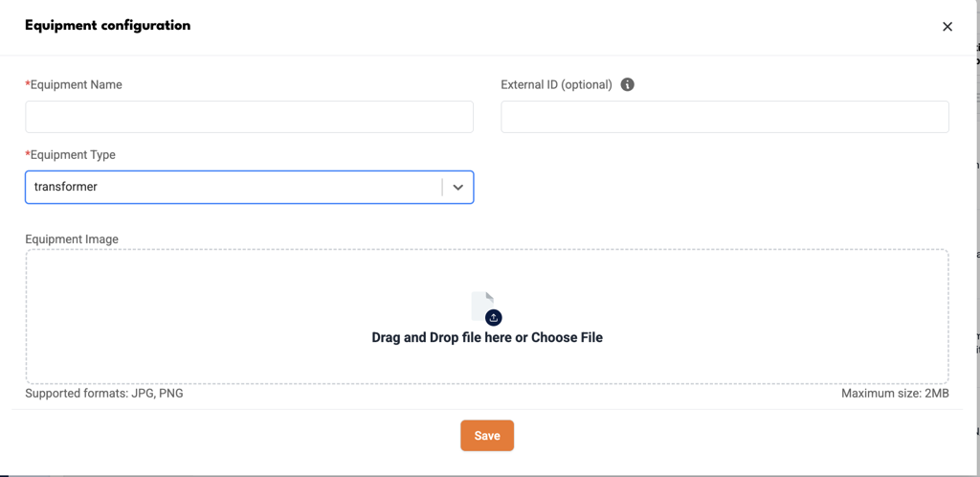Click the 'Equipment Image' section label
Viewport: 980px width, 477px height.
coord(72,238)
